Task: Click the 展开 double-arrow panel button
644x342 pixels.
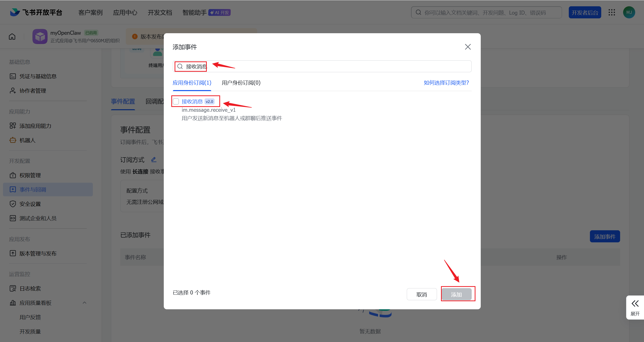Action: [x=635, y=308]
